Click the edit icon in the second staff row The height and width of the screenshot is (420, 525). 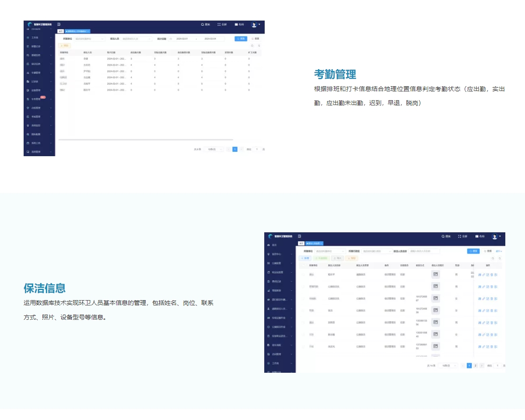click(x=488, y=287)
